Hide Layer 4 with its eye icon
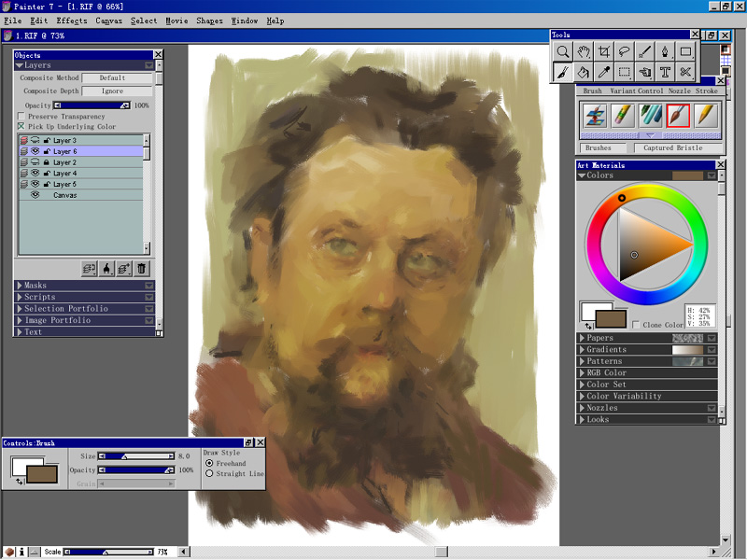Screen dimensions: 747x560 pyautogui.click(x=35, y=173)
